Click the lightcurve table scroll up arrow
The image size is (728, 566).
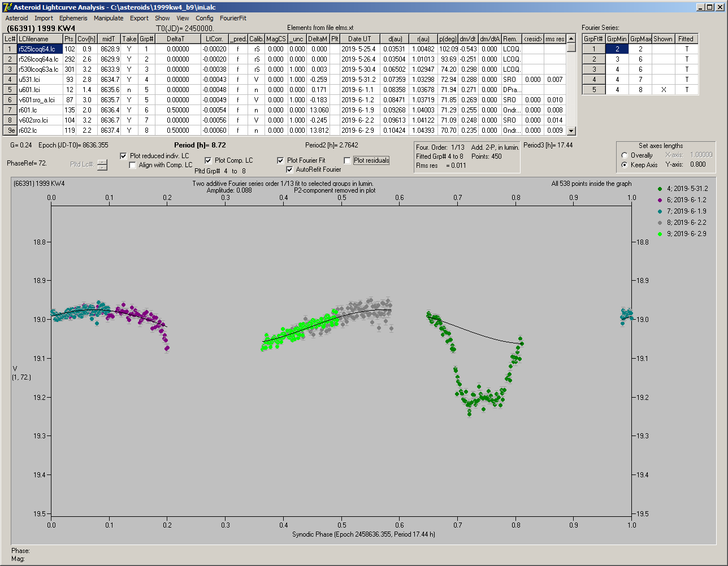coord(571,38)
